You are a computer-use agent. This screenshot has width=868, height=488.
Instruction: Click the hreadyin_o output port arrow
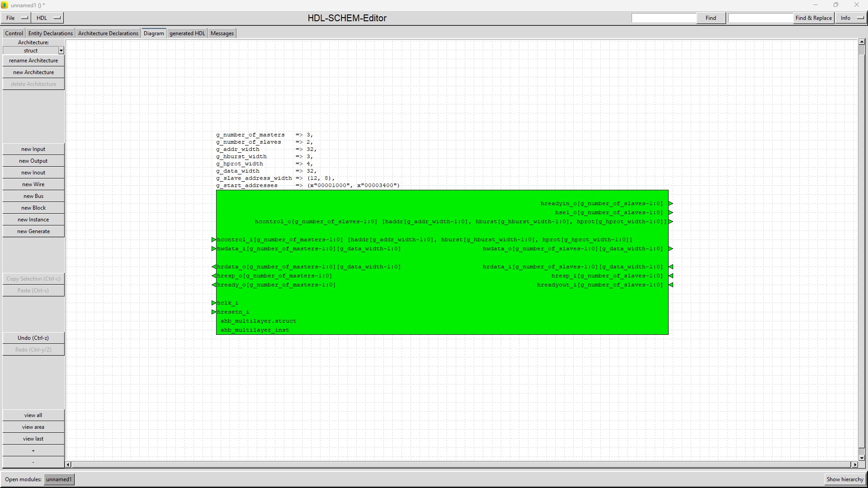coord(670,203)
